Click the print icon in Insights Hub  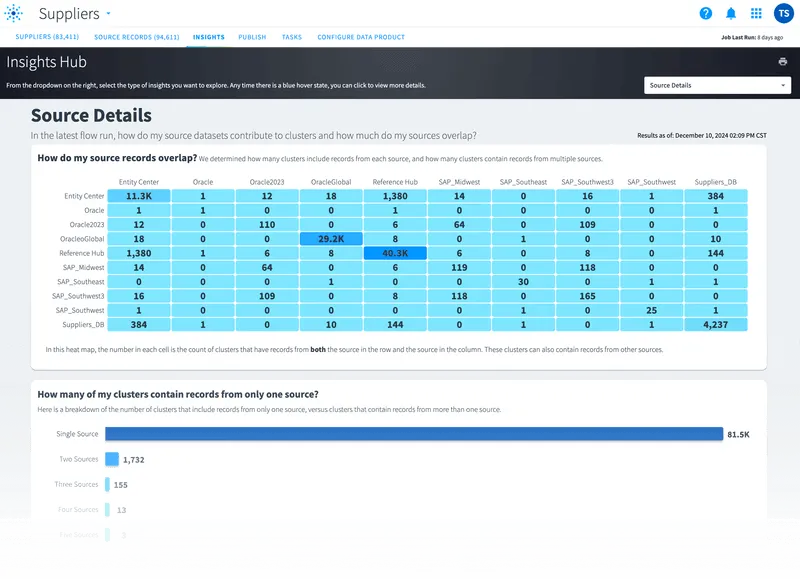783,62
